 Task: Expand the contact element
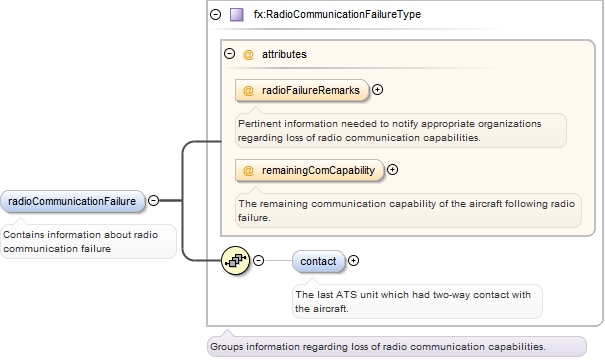point(353,261)
